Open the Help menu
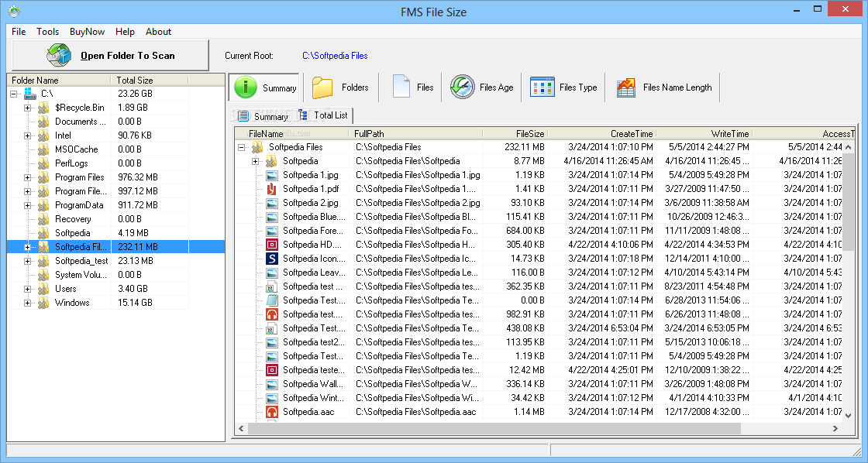The image size is (868, 463). (x=125, y=32)
